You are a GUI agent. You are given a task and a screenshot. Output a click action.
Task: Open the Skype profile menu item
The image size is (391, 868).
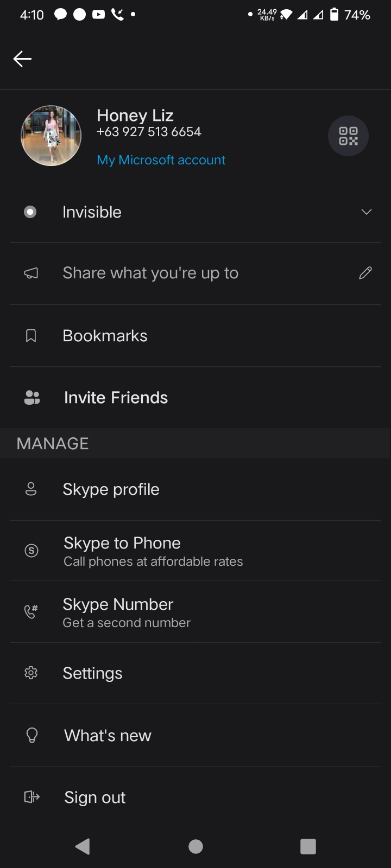pos(111,489)
